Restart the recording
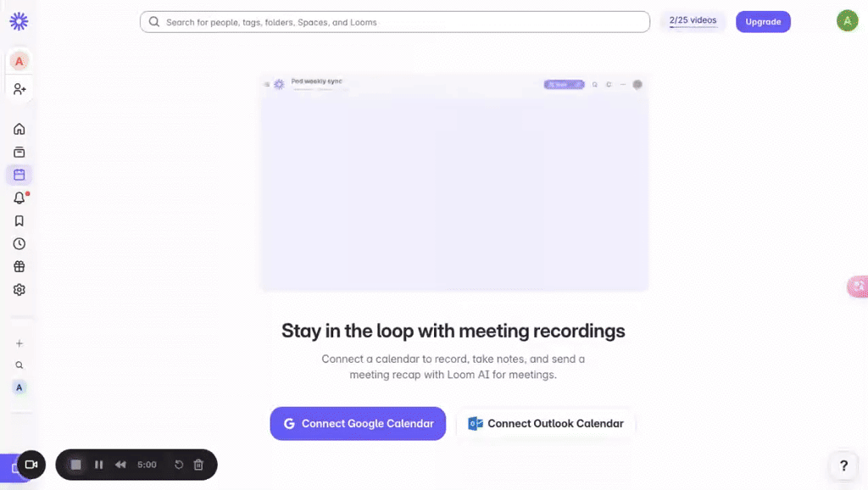The height and width of the screenshot is (490, 868). click(179, 465)
